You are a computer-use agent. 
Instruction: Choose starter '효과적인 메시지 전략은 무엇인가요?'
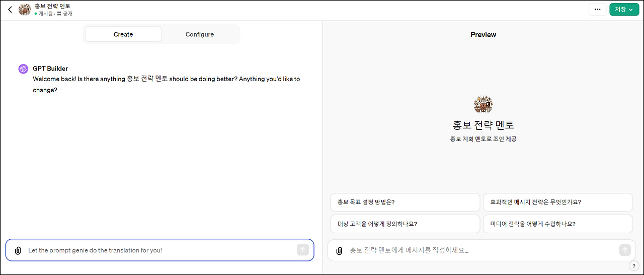557,202
